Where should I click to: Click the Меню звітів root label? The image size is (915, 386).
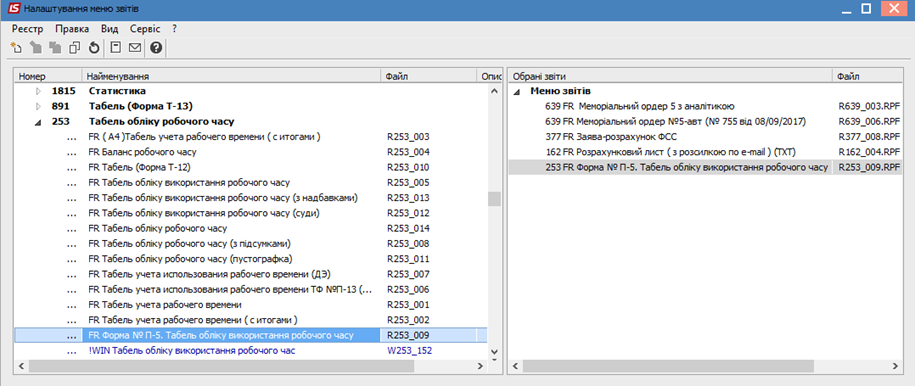click(x=561, y=91)
